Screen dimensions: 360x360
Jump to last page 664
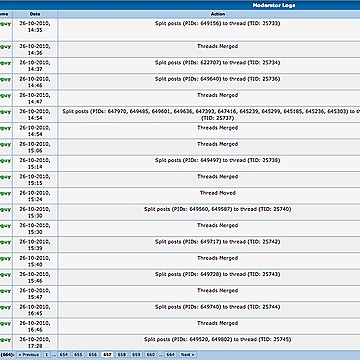click(170, 355)
